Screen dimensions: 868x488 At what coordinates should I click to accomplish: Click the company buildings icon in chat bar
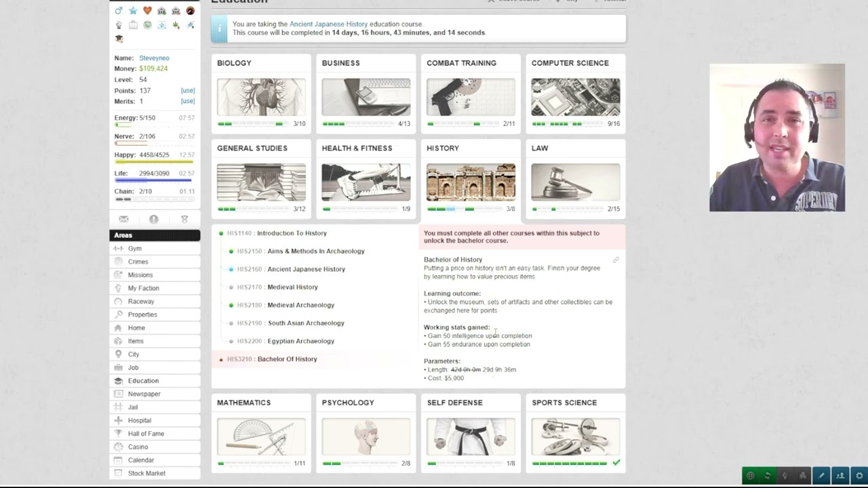coord(803,476)
